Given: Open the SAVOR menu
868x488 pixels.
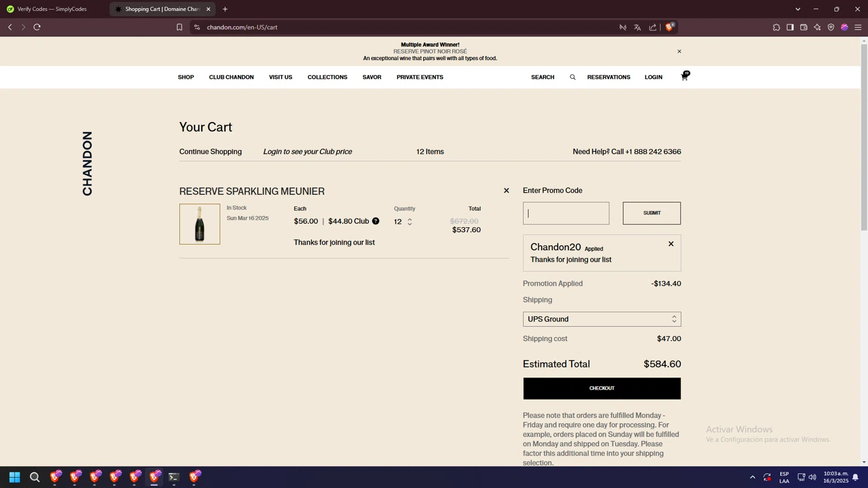Looking at the screenshot, I should tap(372, 77).
